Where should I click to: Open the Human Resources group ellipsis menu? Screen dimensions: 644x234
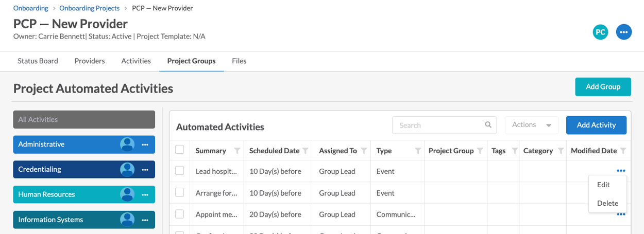(145, 195)
